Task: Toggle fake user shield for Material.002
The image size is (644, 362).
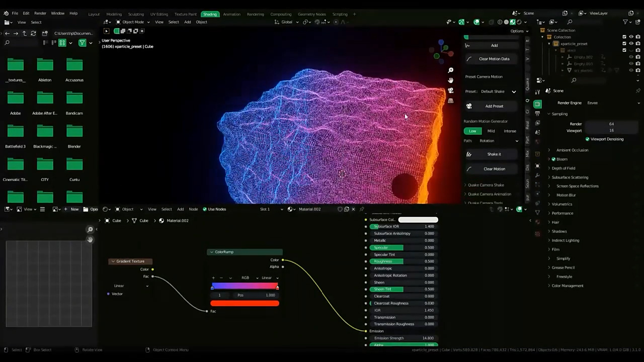Action: [340, 209]
